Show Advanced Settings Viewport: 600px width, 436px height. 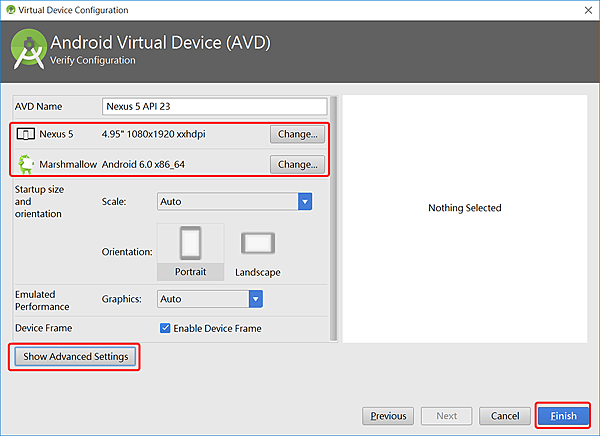coord(75,356)
